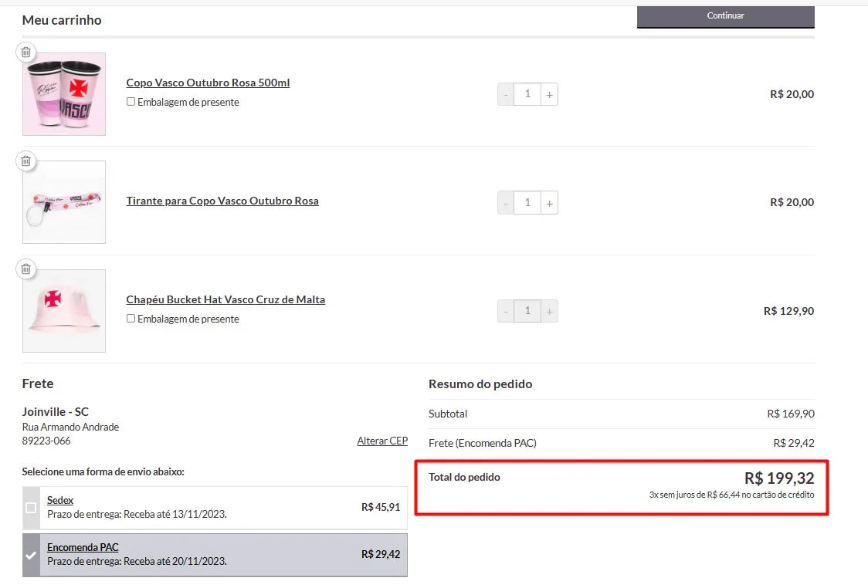Decrease quantity of Tirante para Copo
Image resolution: width=868 pixels, height=588 pixels.
(505, 202)
